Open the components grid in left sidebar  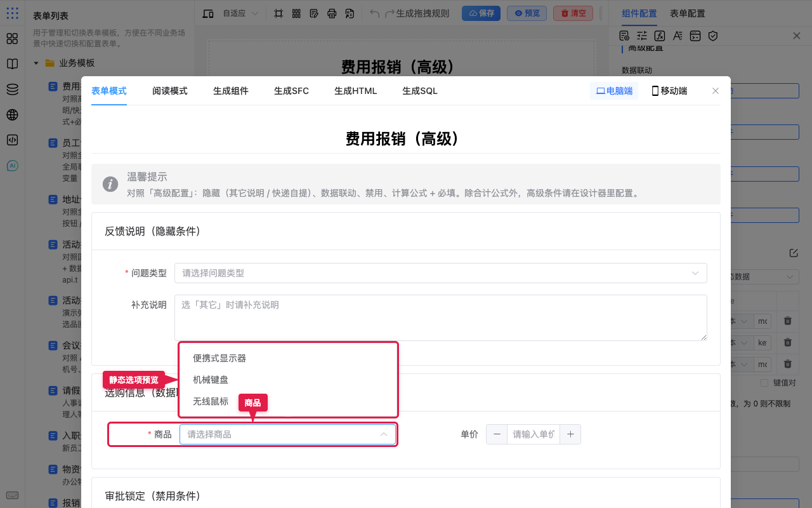(12, 39)
